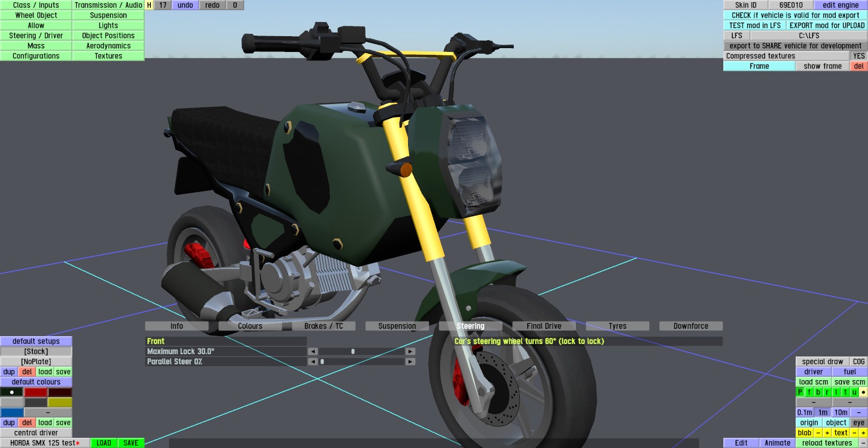Check if vehicle is valid for mod export
The image size is (868, 448).
click(796, 15)
